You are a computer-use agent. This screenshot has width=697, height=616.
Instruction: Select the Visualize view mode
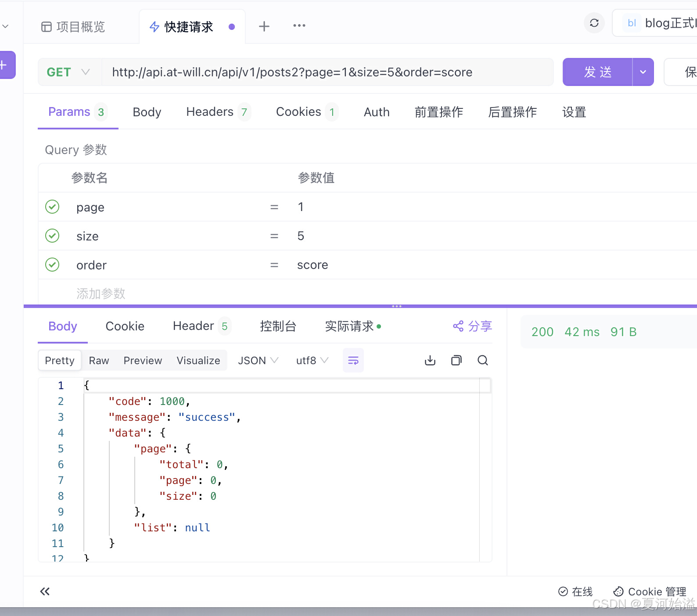198,360
